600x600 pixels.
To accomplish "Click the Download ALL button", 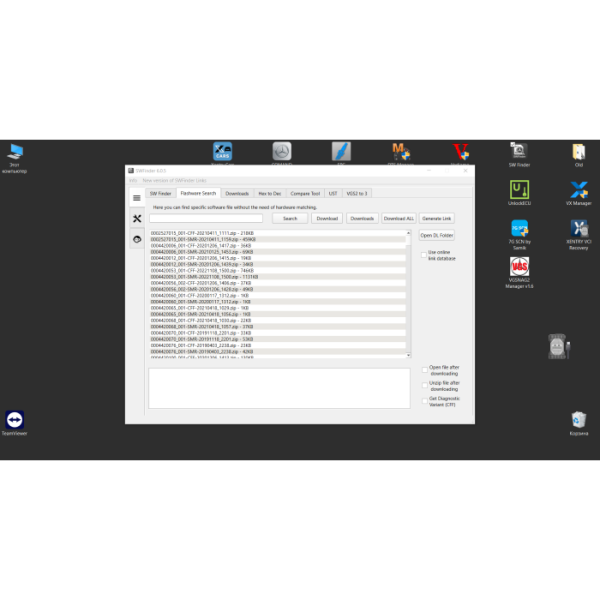I will pos(397,218).
